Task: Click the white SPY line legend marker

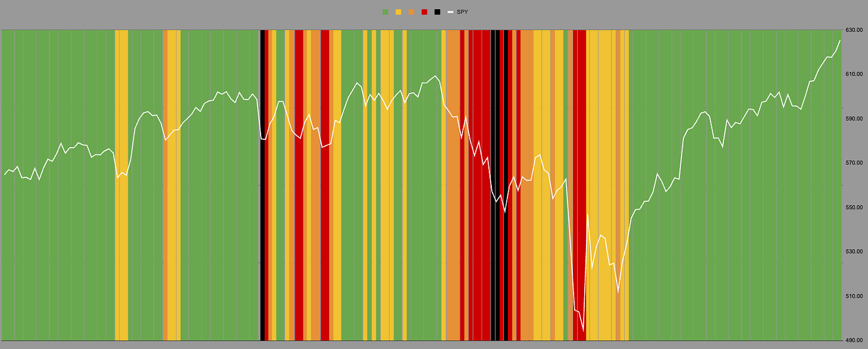Action: pos(451,12)
